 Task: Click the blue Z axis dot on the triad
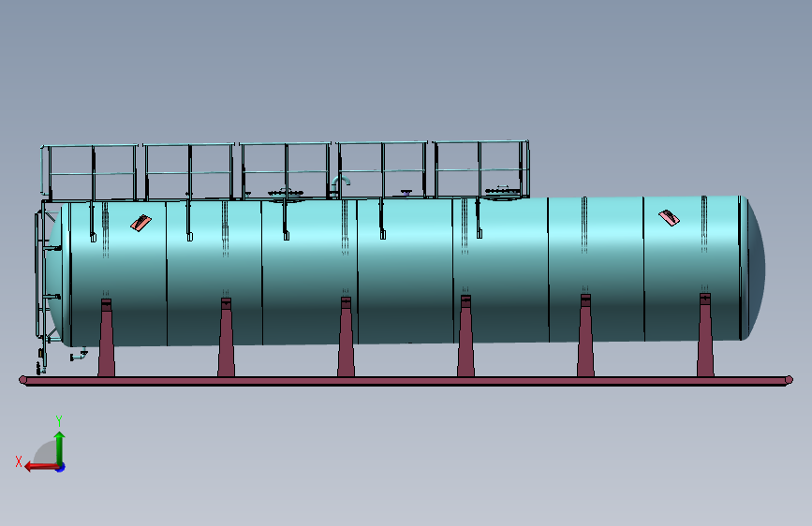coord(61,467)
